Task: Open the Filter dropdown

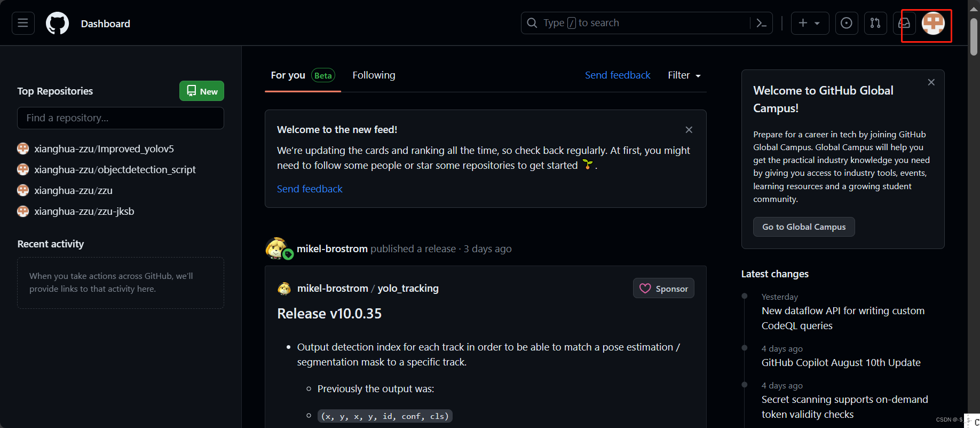Action: (684, 75)
